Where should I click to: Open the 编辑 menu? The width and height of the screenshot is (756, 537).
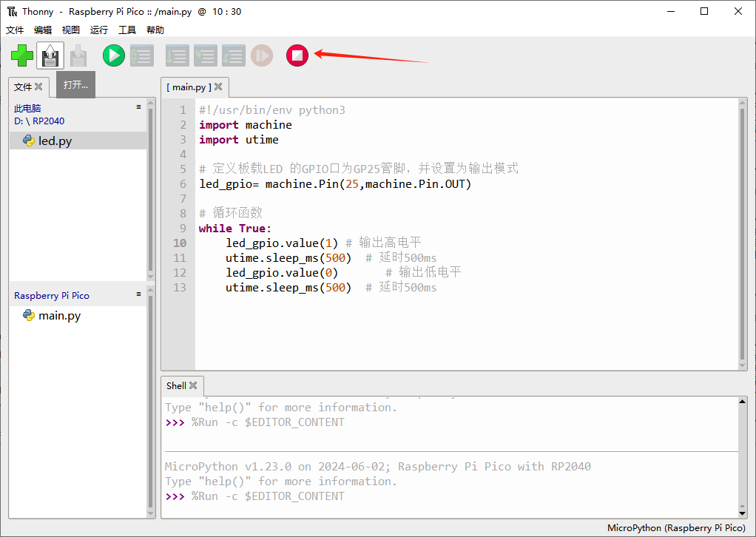(x=43, y=30)
